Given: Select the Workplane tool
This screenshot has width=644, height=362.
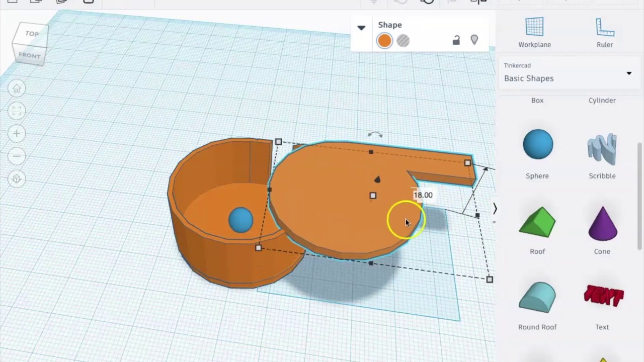Looking at the screenshot, I should [534, 33].
